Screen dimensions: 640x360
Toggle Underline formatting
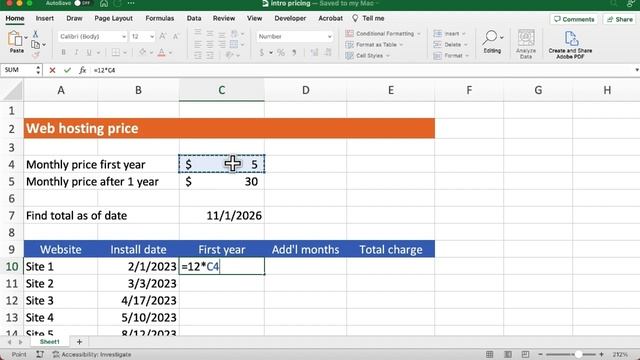click(89, 52)
